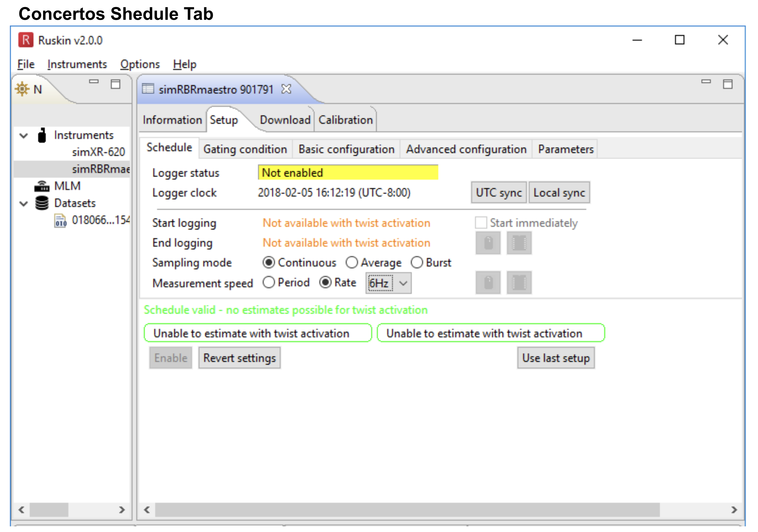Click the logger icon beside Measurement speed
The height and width of the screenshot is (532, 758).
click(x=488, y=283)
